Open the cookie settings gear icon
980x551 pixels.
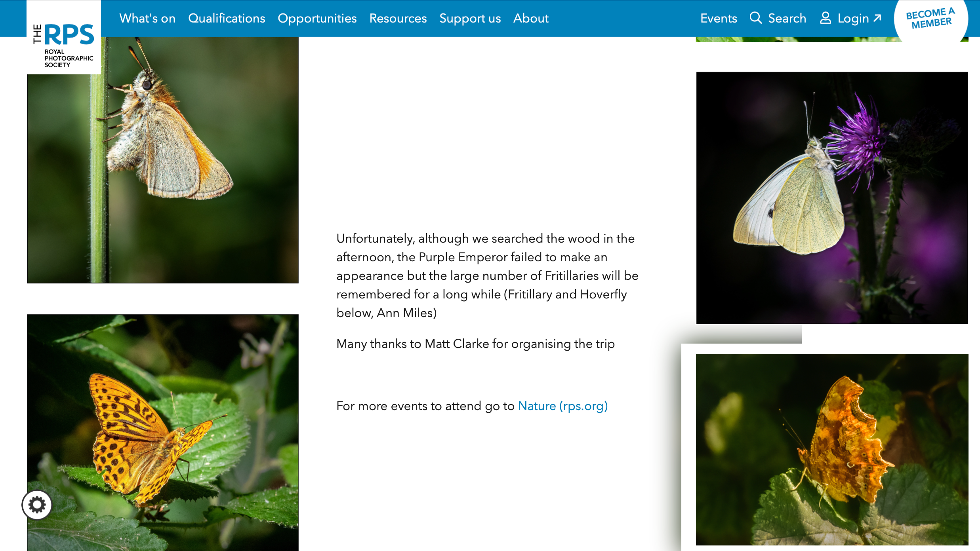tap(37, 505)
